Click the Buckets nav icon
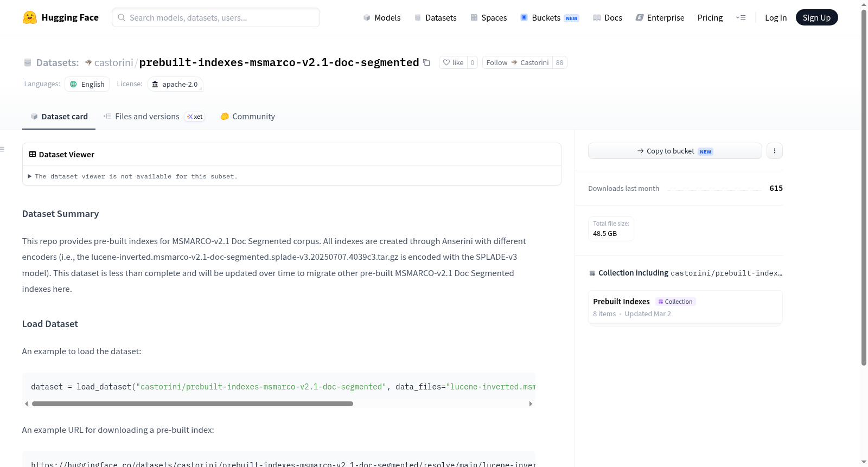 coord(524,17)
